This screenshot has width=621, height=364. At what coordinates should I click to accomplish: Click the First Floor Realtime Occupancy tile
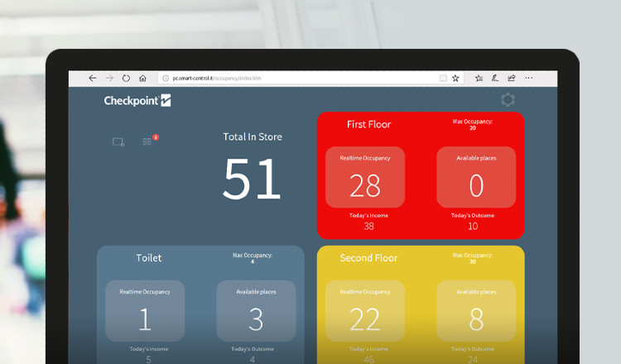point(365,177)
